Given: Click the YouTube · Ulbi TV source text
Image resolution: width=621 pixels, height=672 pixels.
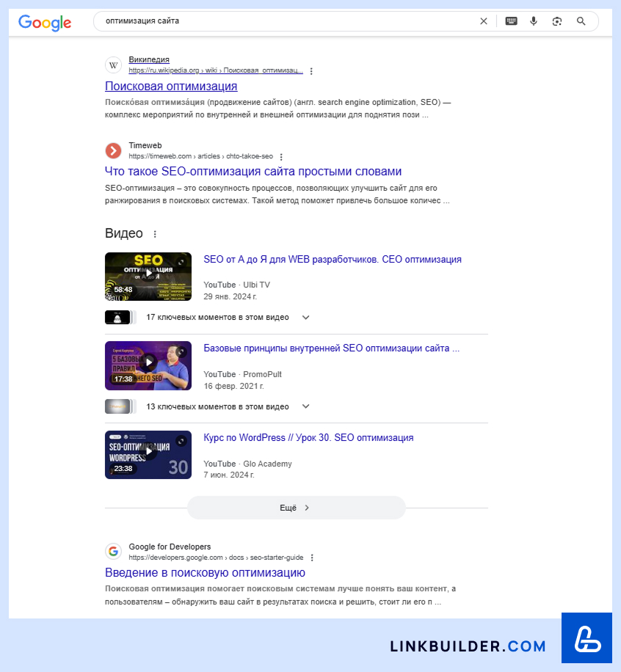Looking at the screenshot, I should [x=237, y=285].
